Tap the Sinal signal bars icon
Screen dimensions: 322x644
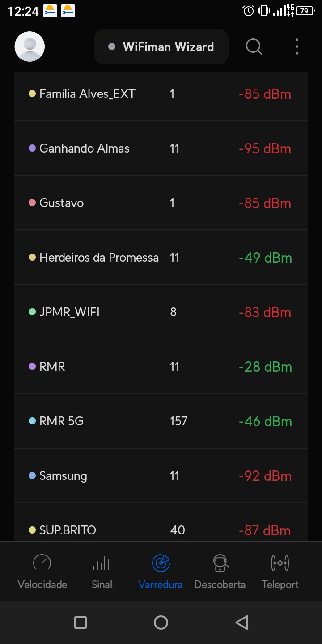pos(102,563)
